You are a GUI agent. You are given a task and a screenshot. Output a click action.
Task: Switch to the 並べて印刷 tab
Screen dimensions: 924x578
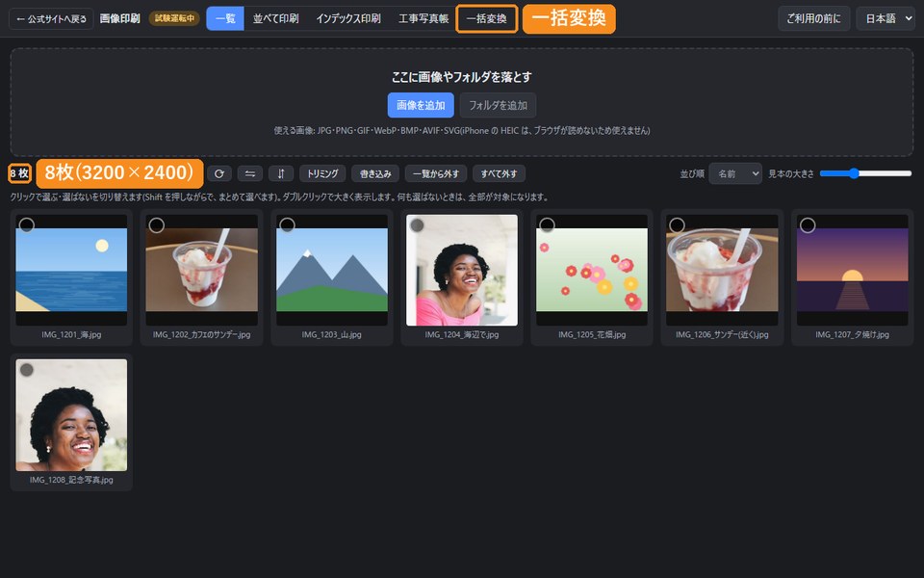tap(276, 19)
